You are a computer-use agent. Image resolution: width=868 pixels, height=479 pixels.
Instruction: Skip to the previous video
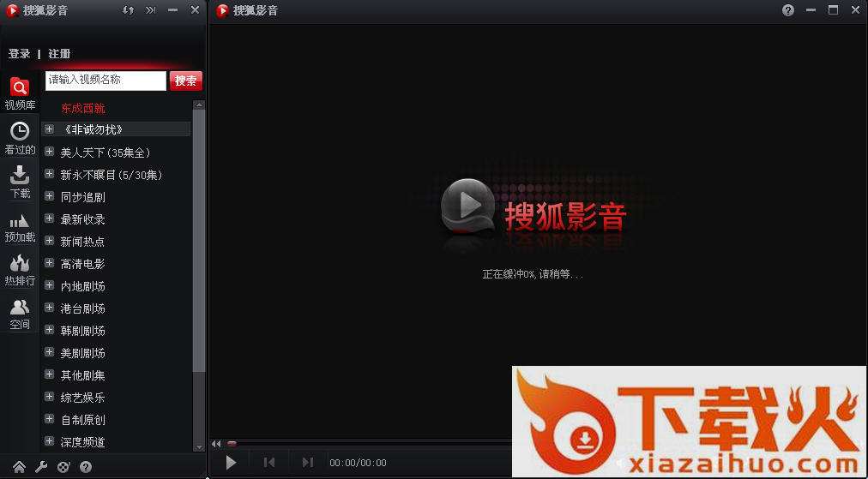(x=269, y=463)
